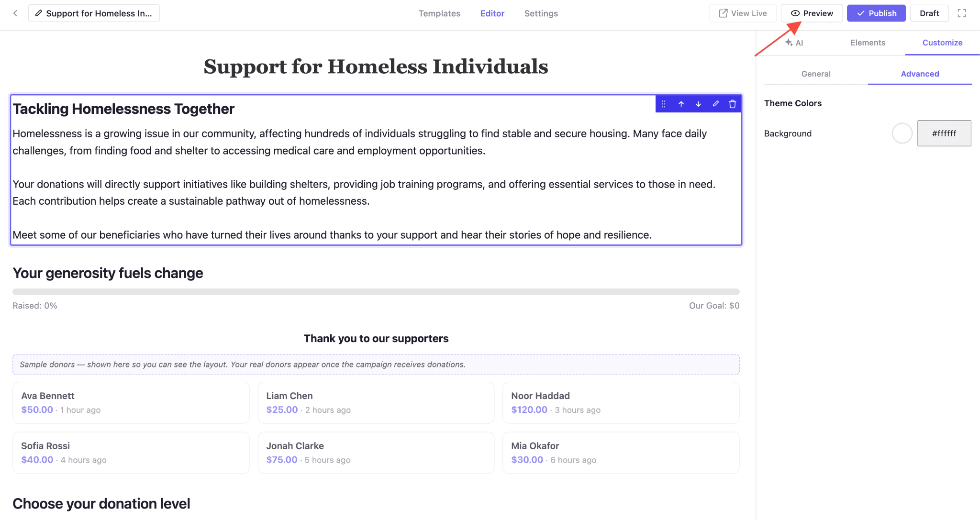The image size is (980, 521).
Task: Select the General customize tab
Action: [x=816, y=74]
